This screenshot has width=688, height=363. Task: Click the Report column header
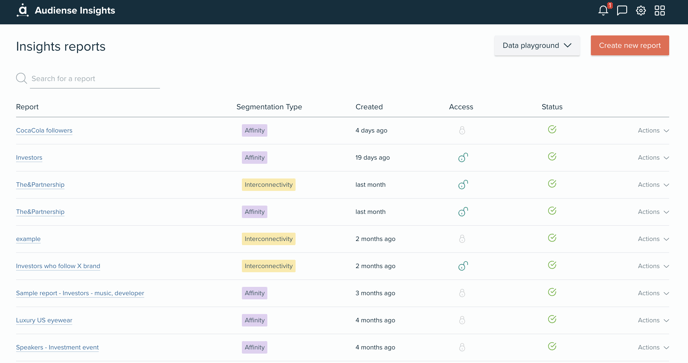coord(27,107)
